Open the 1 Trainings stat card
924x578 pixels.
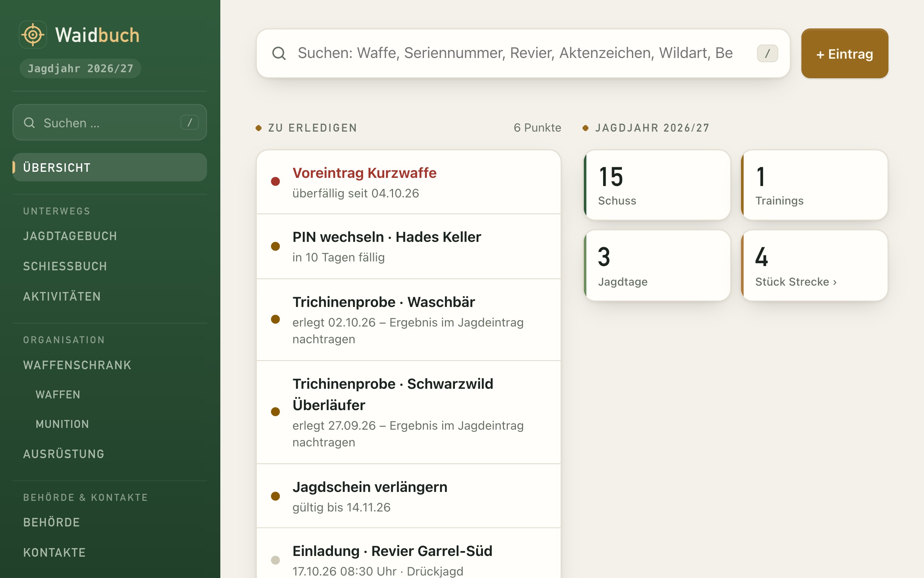[815, 185]
